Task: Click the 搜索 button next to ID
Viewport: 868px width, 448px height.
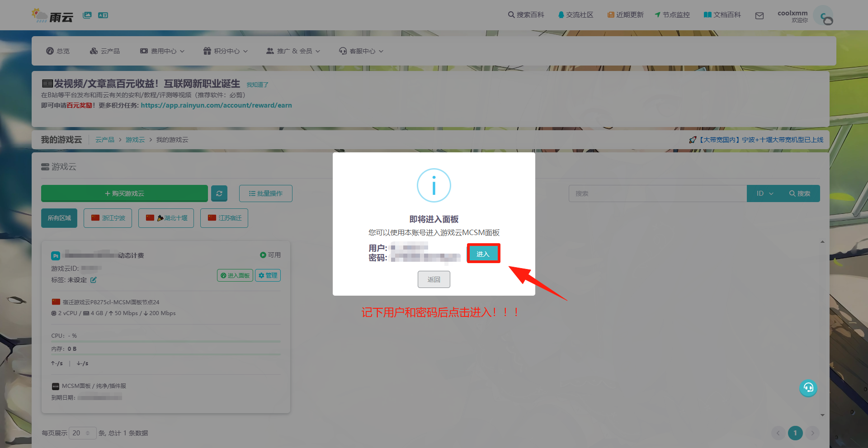Action: [x=800, y=193]
